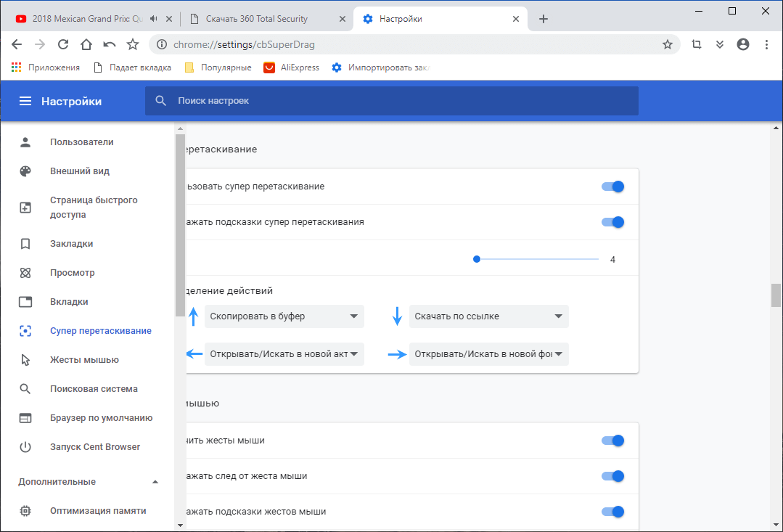Click the undo closed tab arrow icon

coord(110,44)
